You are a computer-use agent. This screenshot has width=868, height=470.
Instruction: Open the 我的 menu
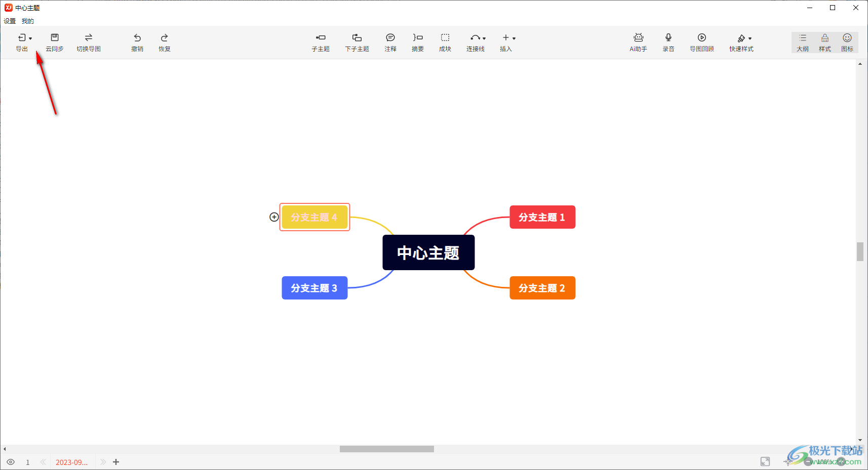coord(28,21)
